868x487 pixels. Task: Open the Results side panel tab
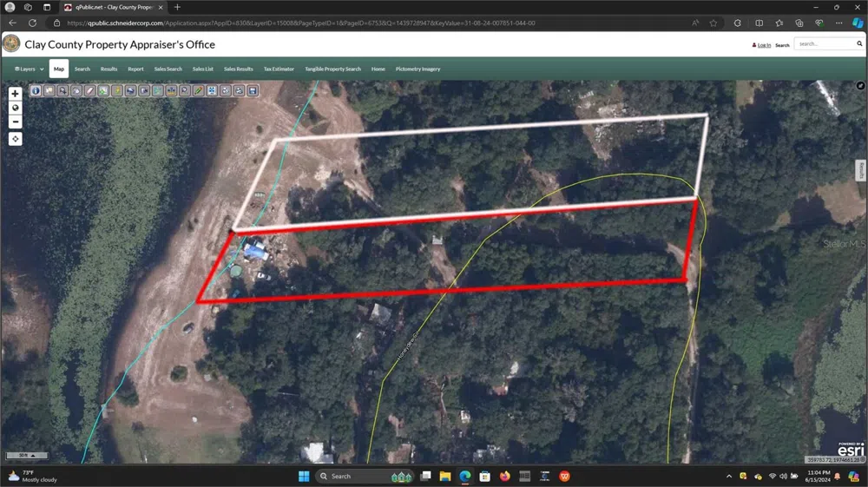[861, 170]
